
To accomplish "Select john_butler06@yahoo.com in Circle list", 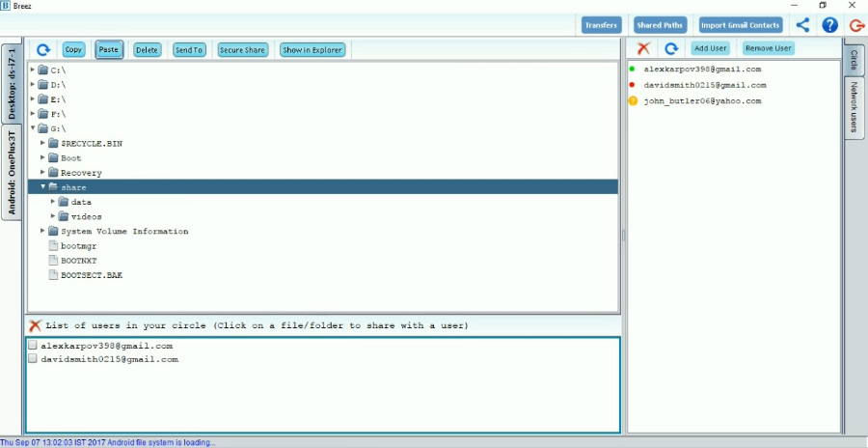I will (702, 101).
